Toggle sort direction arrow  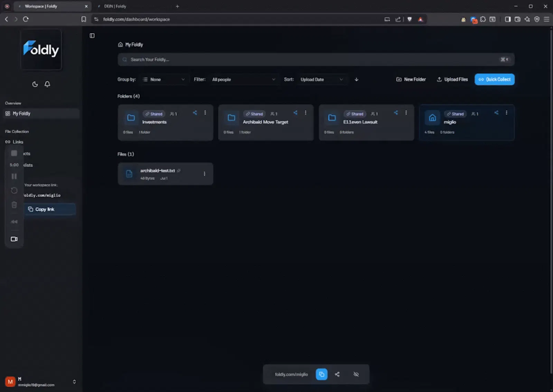[x=356, y=80]
